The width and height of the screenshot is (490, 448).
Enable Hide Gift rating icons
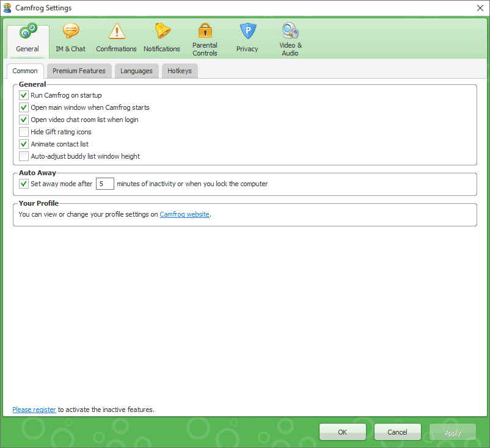click(x=24, y=132)
